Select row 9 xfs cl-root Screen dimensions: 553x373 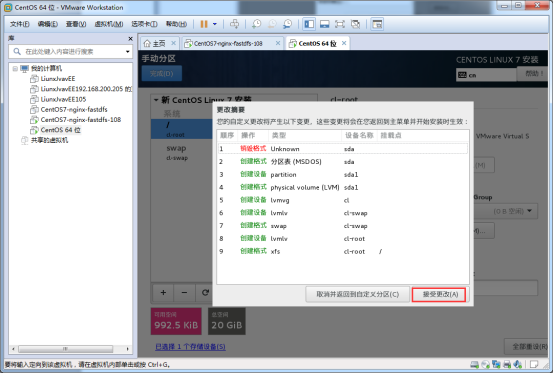343,251
